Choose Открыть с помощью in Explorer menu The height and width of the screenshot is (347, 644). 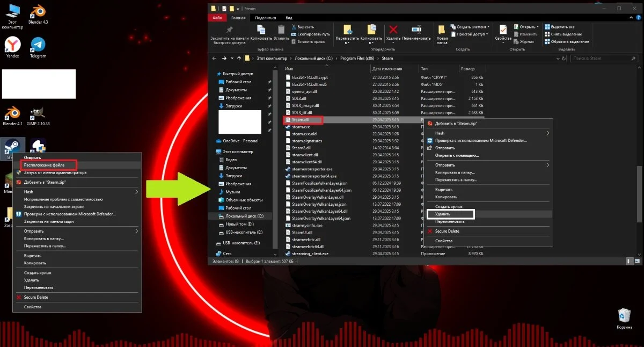tap(489, 155)
